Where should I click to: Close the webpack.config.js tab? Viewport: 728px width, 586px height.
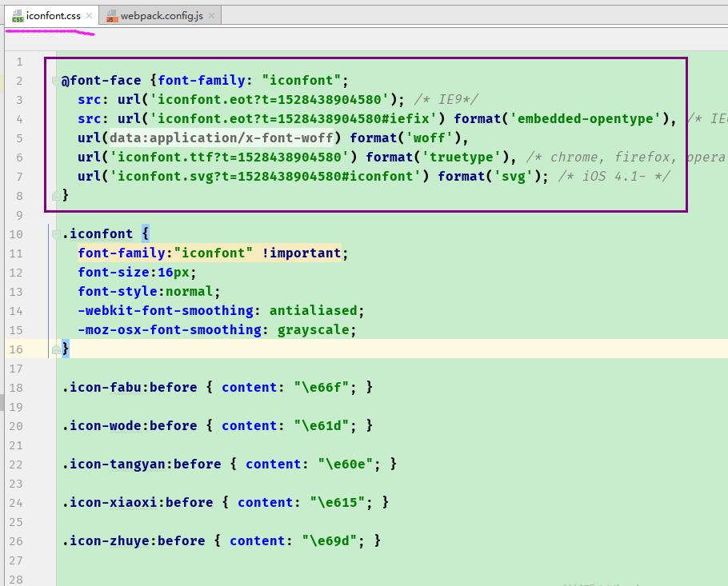click(212, 16)
